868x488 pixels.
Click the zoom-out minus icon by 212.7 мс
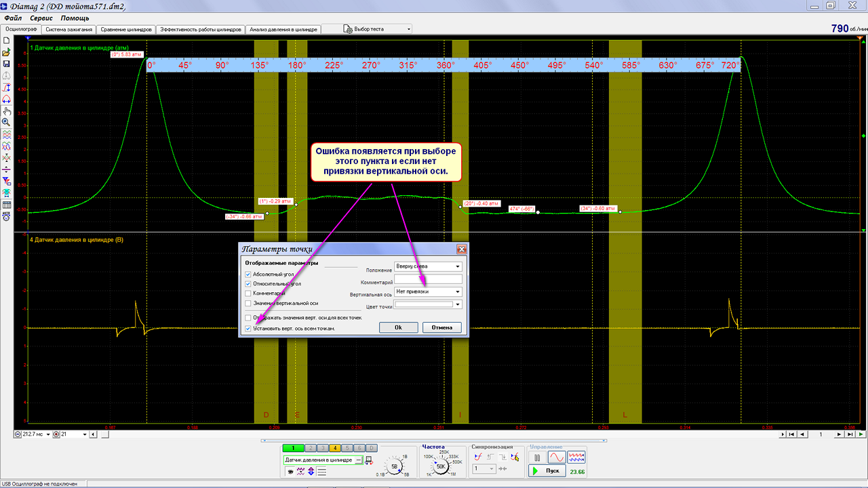(x=18, y=434)
